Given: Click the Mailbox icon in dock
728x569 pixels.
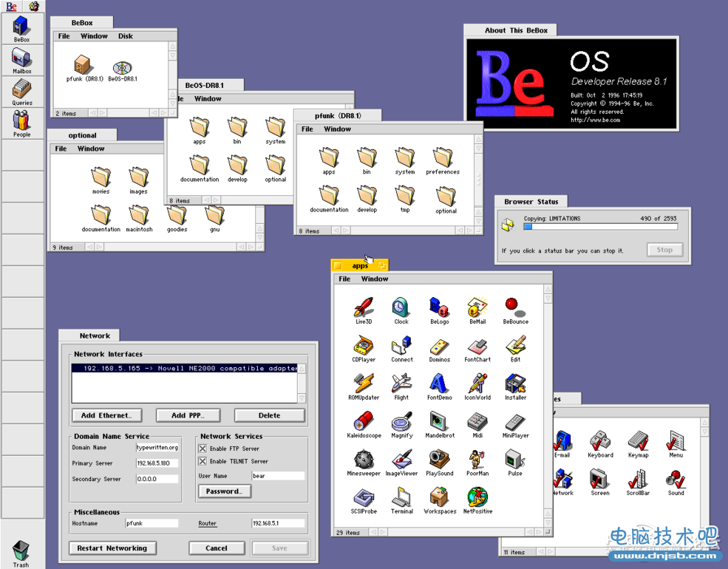Looking at the screenshot, I should pos(21,59).
